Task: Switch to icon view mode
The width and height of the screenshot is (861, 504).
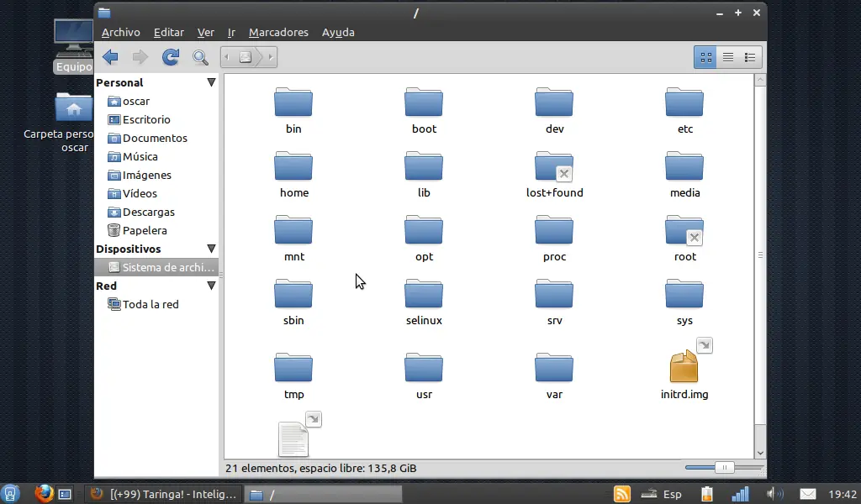Action: (x=705, y=57)
